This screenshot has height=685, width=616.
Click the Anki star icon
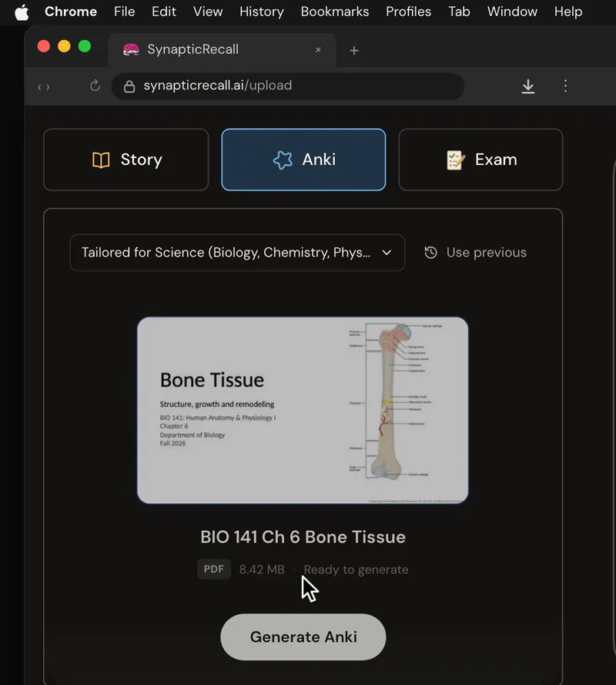click(x=283, y=160)
